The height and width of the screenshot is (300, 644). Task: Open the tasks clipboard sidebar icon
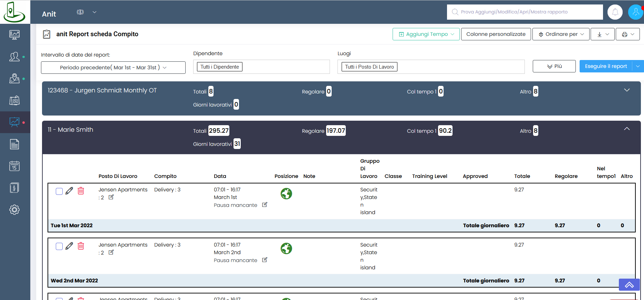pyautogui.click(x=14, y=101)
